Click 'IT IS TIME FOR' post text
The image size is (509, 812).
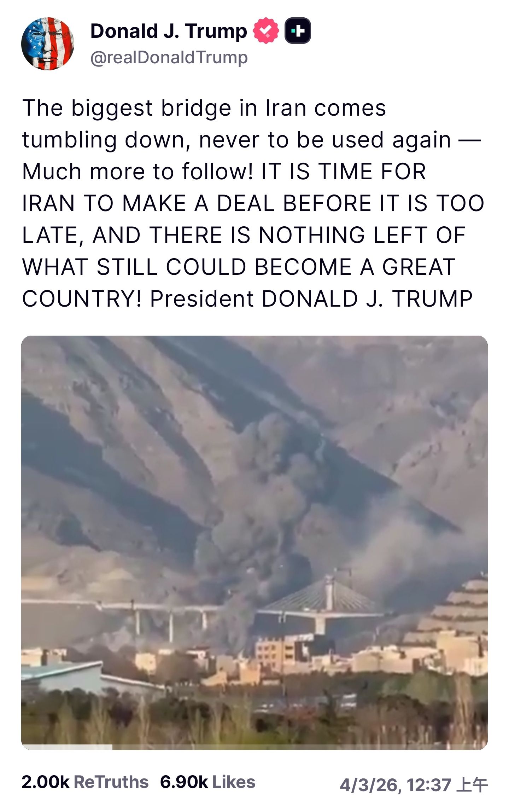coord(344,172)
